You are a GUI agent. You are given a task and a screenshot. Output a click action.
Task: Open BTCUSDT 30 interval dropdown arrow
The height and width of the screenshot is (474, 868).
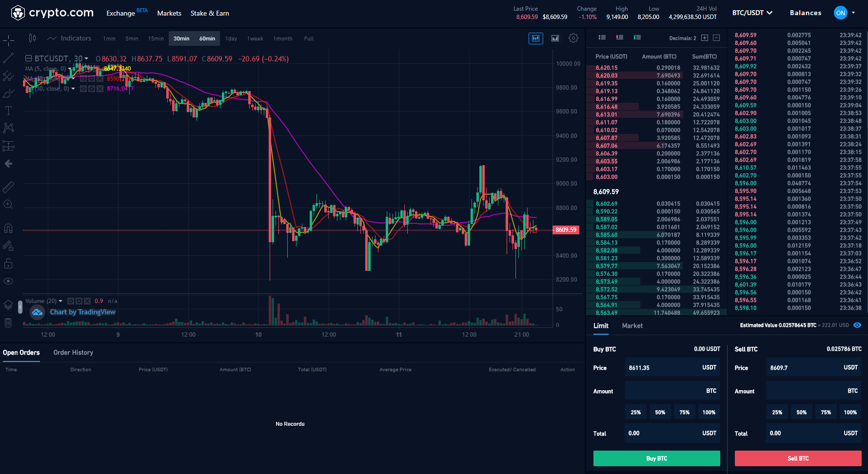(x=87, y=59)
